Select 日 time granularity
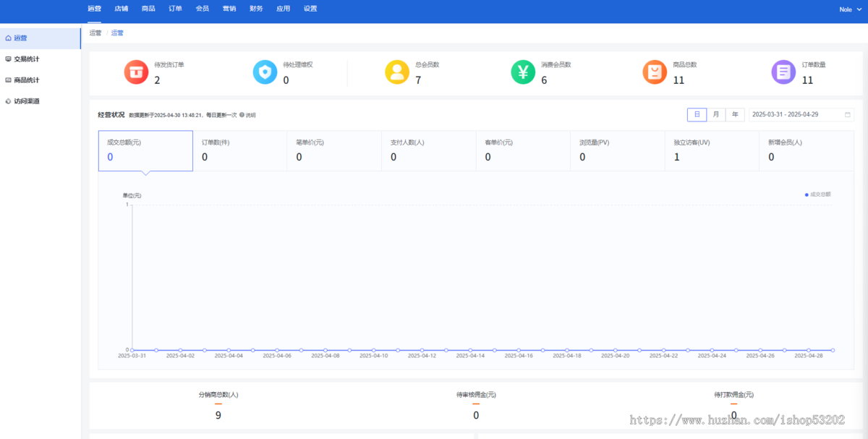 coord(697,115)
